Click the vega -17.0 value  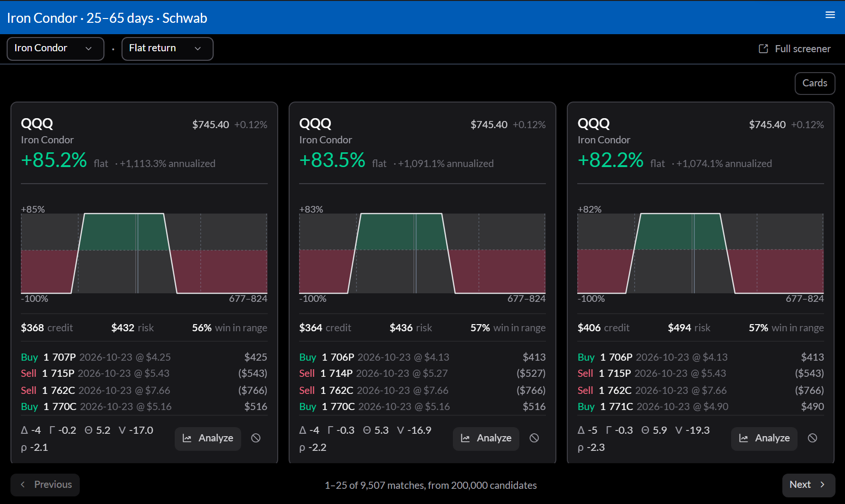point(136,430)
